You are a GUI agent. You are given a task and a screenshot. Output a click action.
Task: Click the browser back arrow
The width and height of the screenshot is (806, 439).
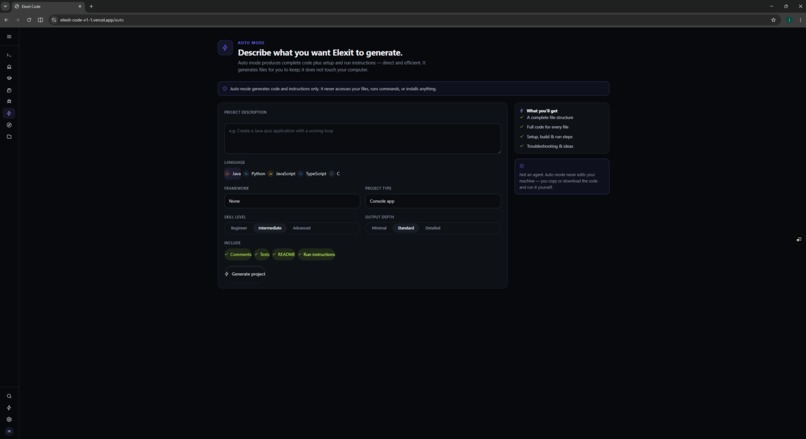point(6,20)
